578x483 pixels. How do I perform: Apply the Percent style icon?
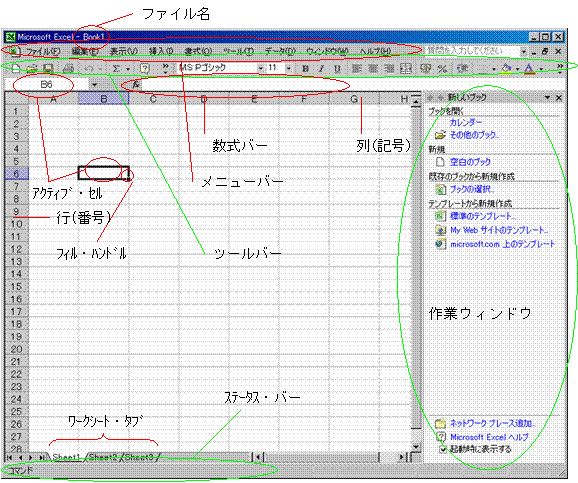[442, 69]
